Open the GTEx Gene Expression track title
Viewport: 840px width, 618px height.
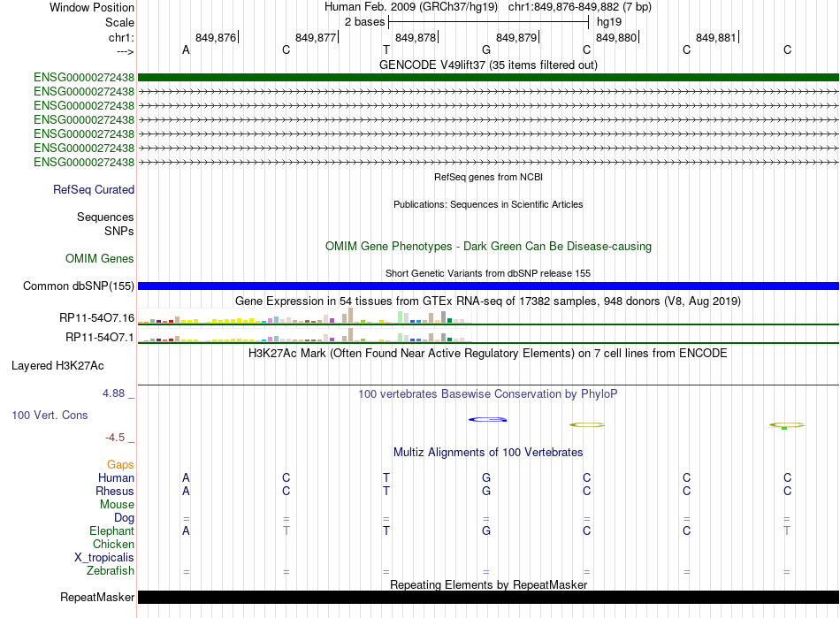488,301
